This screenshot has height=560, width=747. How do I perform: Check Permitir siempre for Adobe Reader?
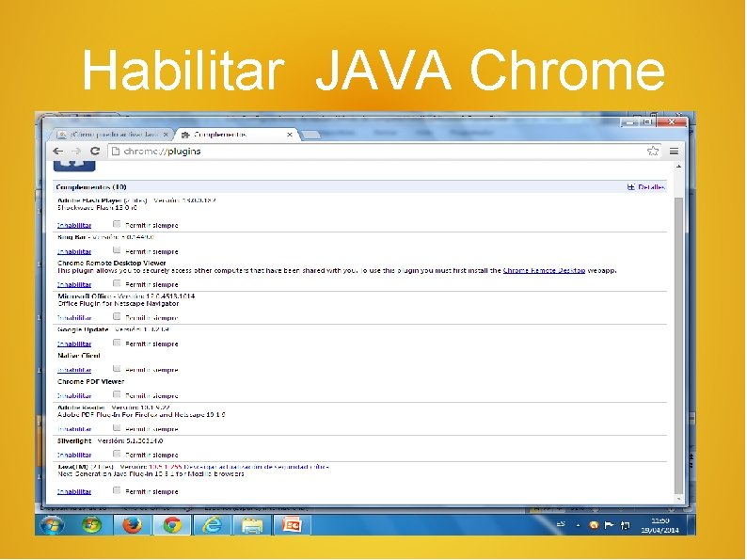coord(117,428)
